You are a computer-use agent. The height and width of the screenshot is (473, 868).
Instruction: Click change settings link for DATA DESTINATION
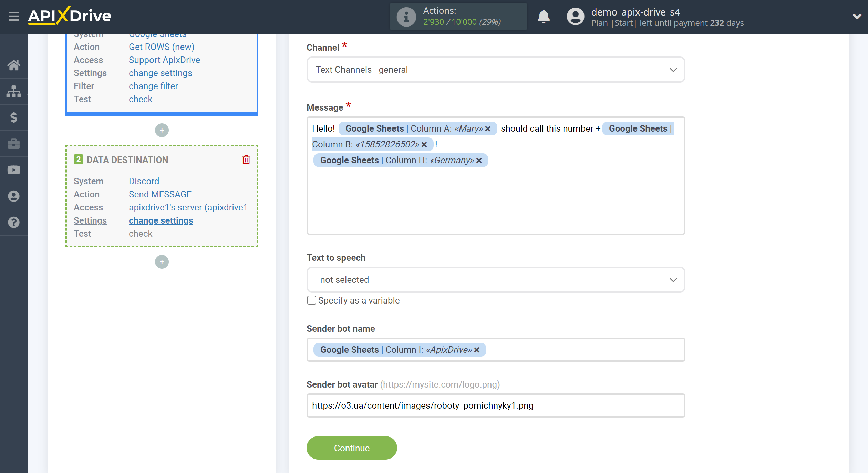point(161,220)
